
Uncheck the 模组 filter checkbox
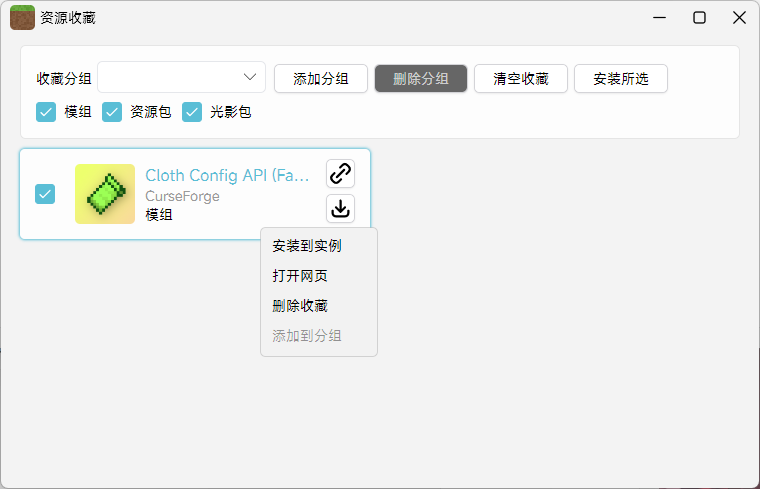[46, 112]
